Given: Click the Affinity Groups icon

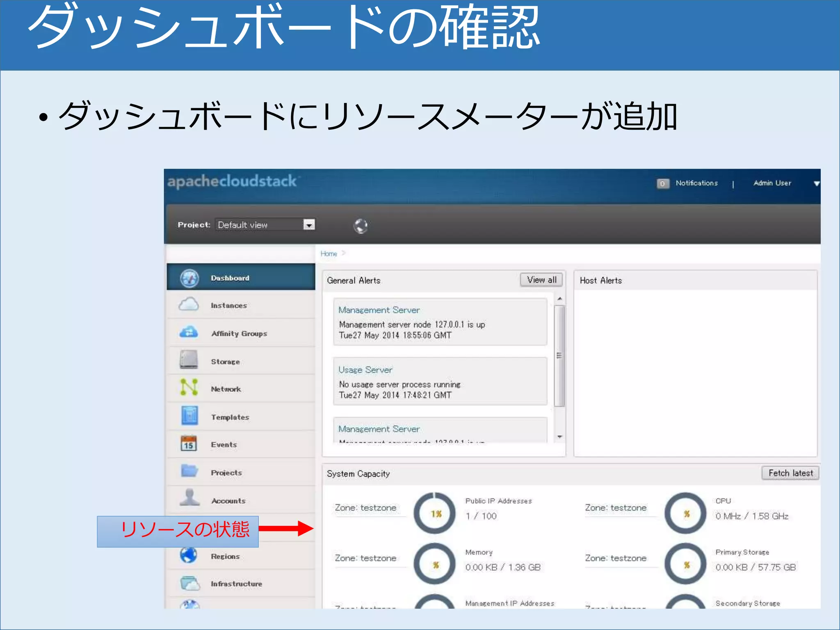Looking at the screenshot, I should pyautogui.click(x=189, y=332).
